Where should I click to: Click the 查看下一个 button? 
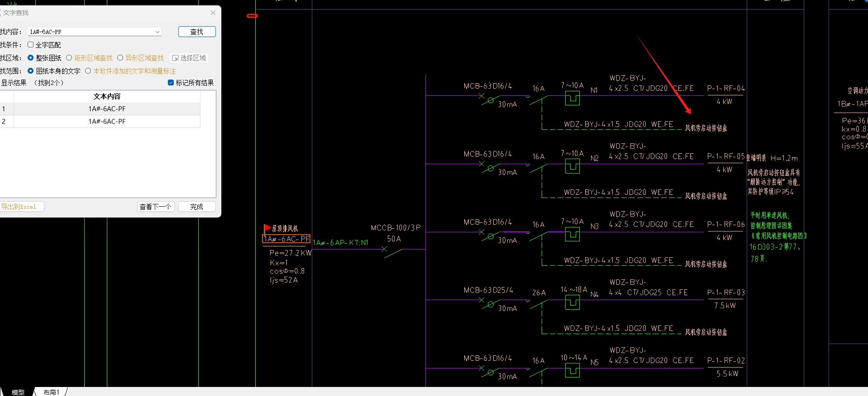[156, 207]
